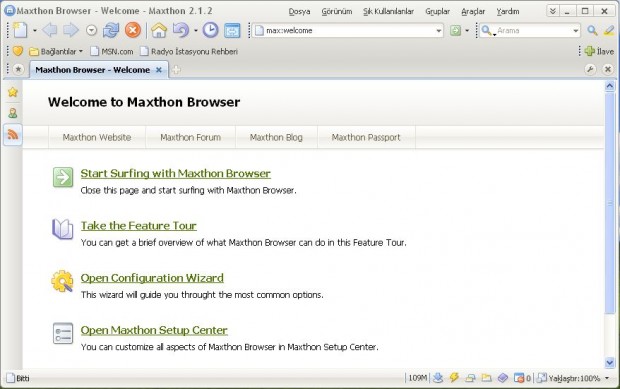Click the new tab plus button

(176, 70)
